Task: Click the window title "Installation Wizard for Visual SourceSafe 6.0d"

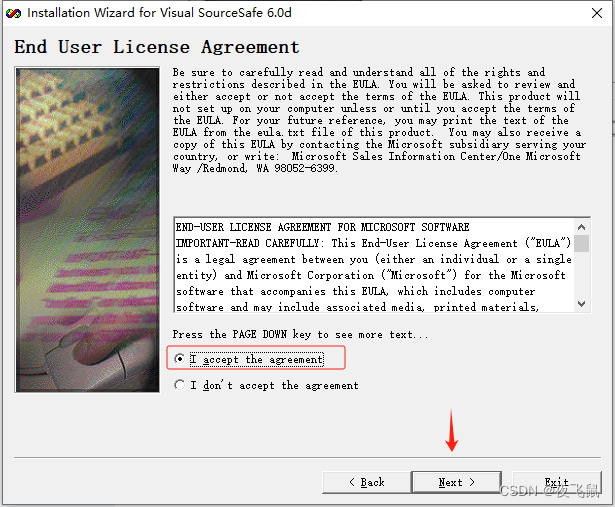Action: 159,13
